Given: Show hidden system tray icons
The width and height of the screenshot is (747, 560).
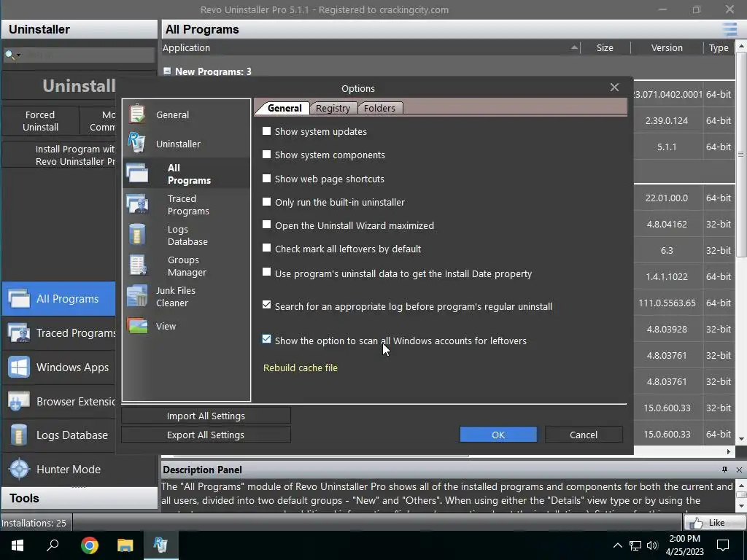Looking at the screenshot, I should (617, 545).
